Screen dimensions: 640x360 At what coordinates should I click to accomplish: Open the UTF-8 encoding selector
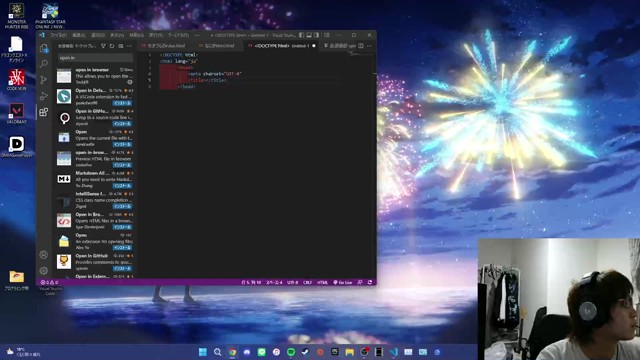click(x=292, y=282)
